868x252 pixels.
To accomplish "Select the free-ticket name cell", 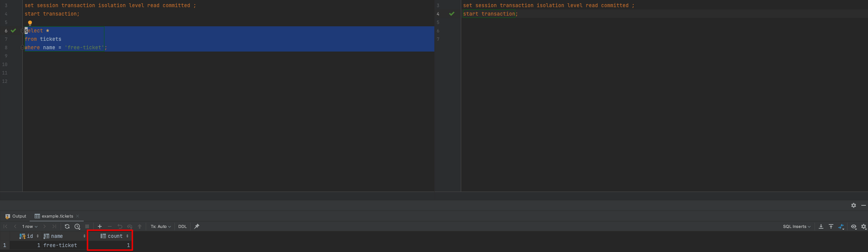I will click(64, 245).
